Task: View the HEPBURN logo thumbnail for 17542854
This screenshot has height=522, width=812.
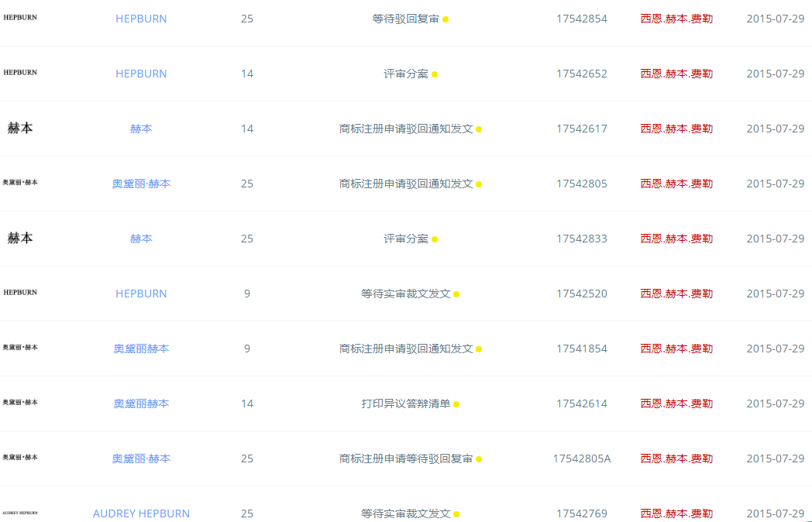Action: click(20, 17)
